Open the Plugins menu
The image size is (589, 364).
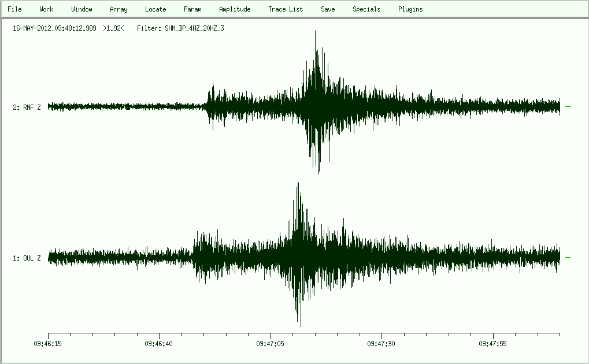[x=410, y=9]
